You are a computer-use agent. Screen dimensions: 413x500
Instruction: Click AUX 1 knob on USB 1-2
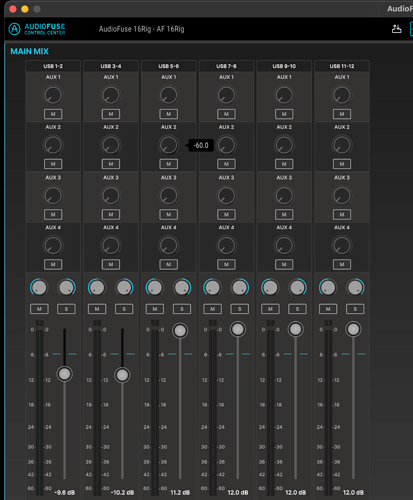[53, 95]
